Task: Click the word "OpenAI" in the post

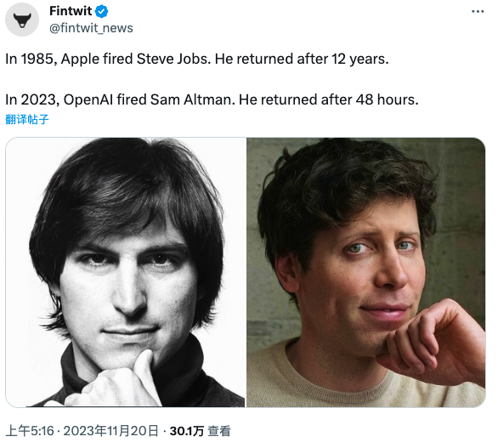Action: (88, 99)
